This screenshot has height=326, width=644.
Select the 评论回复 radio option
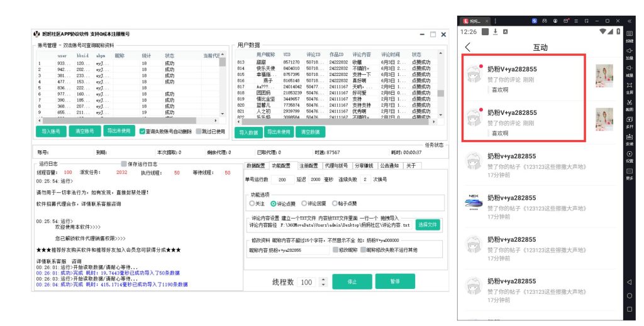point(304,204)
